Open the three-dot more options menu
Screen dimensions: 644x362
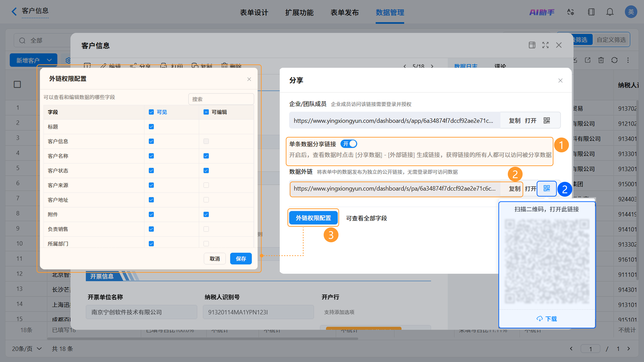click(628, 60)
